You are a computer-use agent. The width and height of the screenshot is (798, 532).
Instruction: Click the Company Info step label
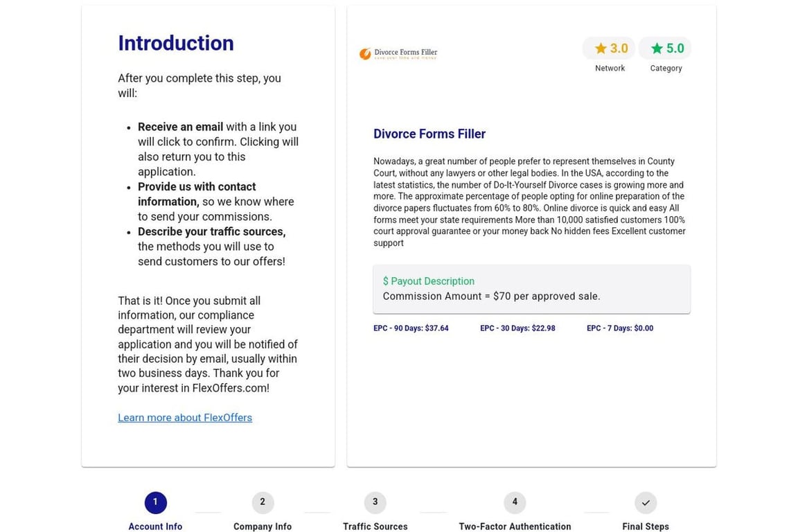263,526
